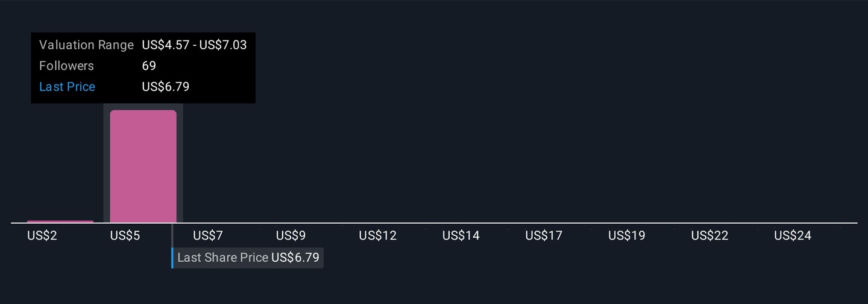The image size is (868, 304).
Task: Click the US$9 axis tick label
Action: 291,236
